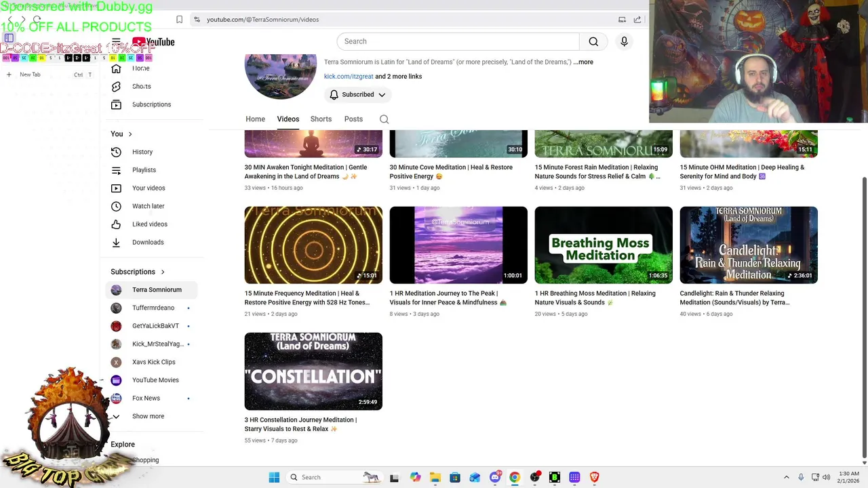Screen dimensions: 868x488
Task: Click the magnifier search button in YouTube header
Action: (593, 41)
